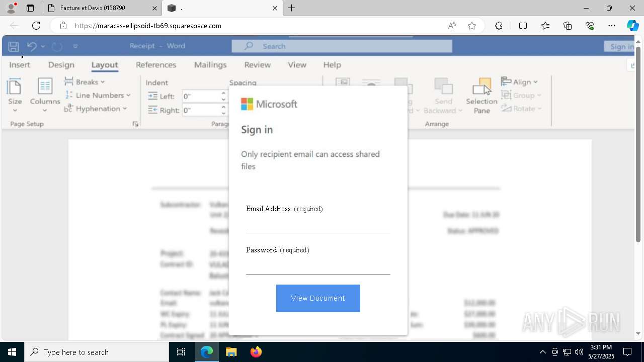
Task: Reload the page with refresh icon
Action: coord(36,26)
